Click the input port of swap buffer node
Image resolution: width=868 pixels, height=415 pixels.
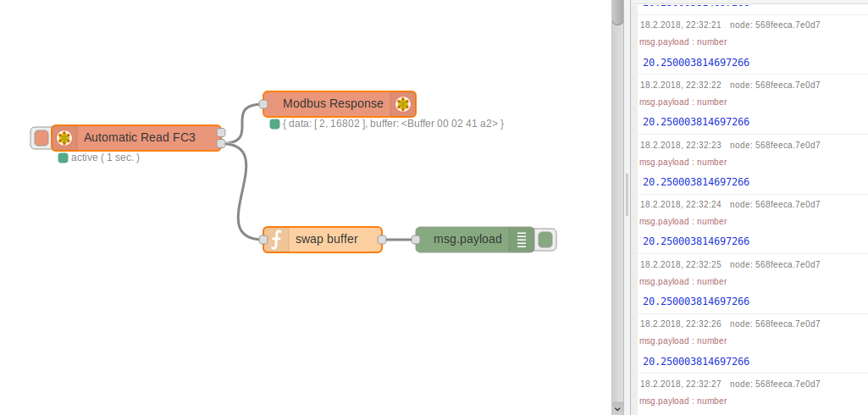pos(263,240)
